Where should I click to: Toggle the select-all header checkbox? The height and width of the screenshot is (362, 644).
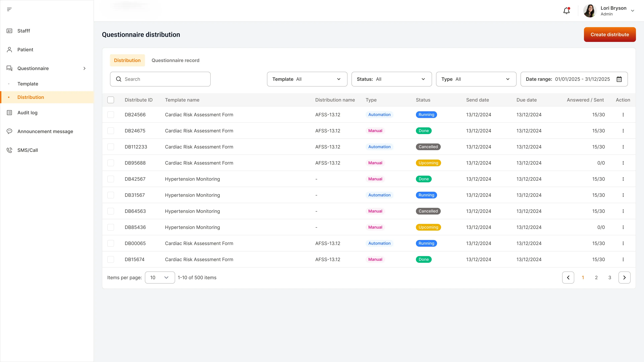tap(111, 100)
